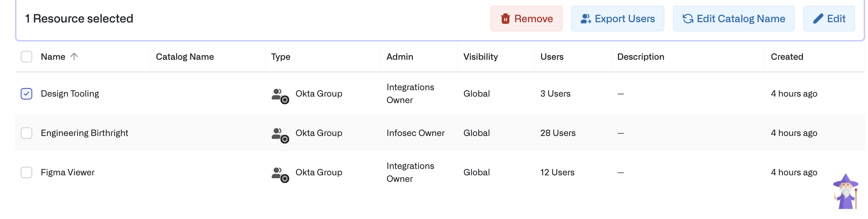Click the refresh icon on Edit Catalog Name
Viewport: 868px width, 219px height.
point(688,19)
